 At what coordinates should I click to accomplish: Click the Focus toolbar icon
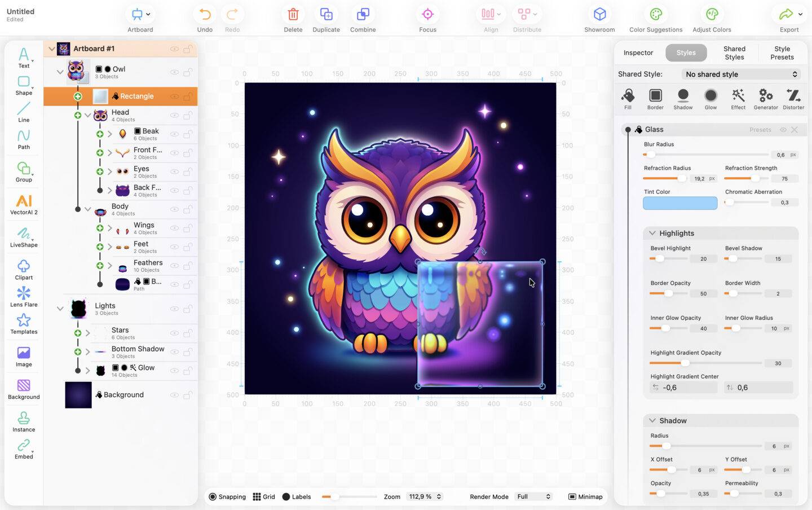click(427, 14)
